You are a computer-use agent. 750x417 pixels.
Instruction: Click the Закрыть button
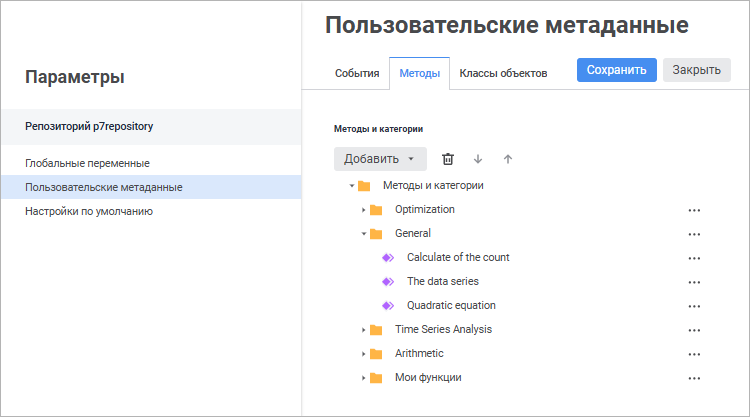(696, 70)
